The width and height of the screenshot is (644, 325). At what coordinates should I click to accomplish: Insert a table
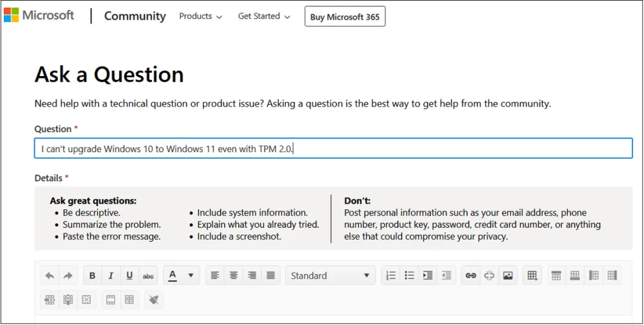point(532,276)
